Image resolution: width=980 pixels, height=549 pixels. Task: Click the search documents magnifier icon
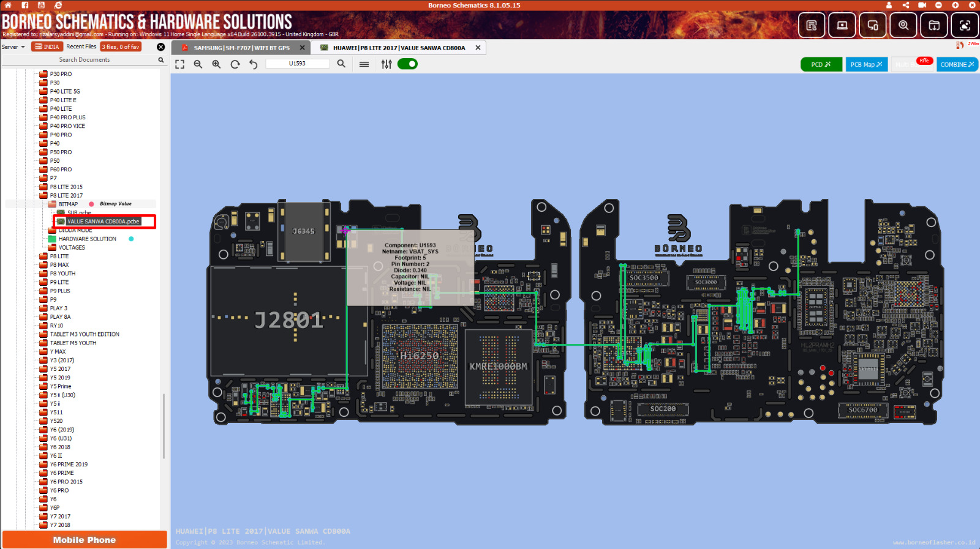pos(161,60)
